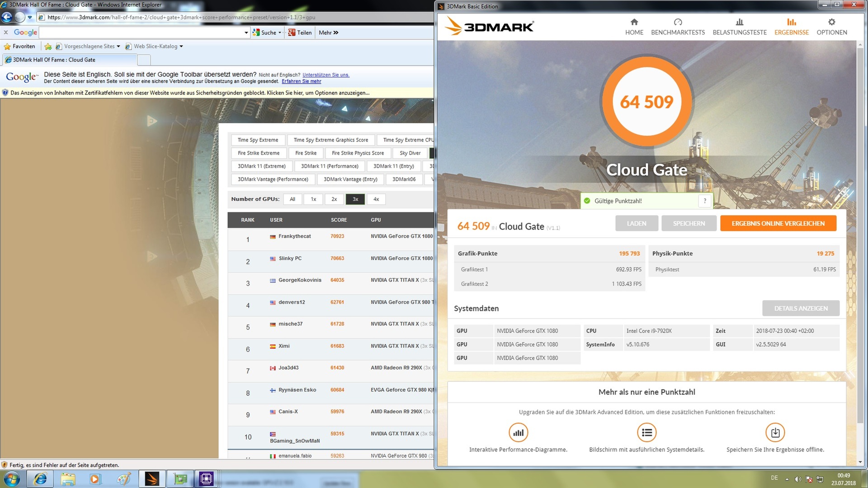Switch to BELASTUNGSTESTE tab

coord(740,27)
